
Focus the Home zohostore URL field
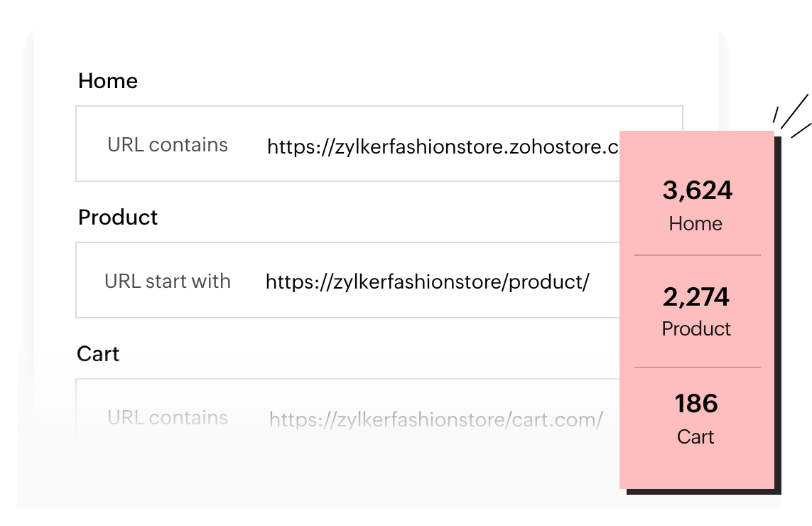442,147
